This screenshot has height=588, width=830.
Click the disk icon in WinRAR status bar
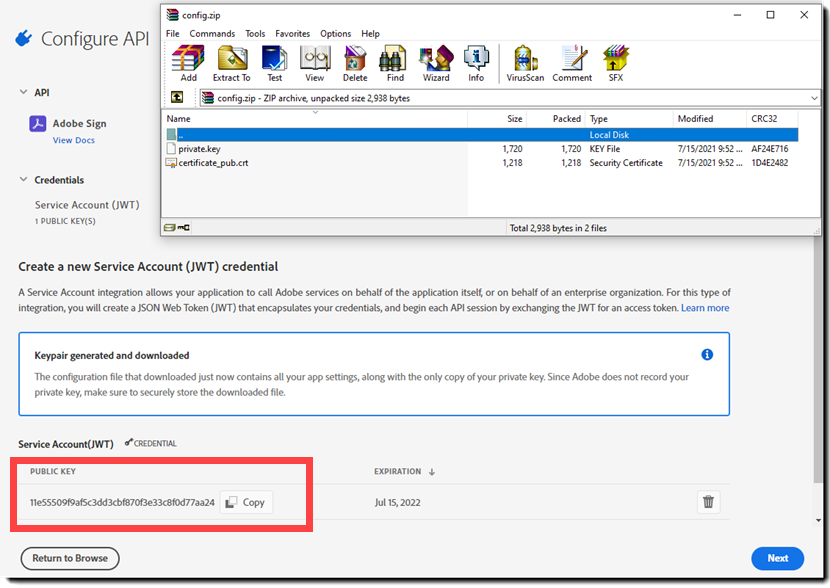coord(169,228)
